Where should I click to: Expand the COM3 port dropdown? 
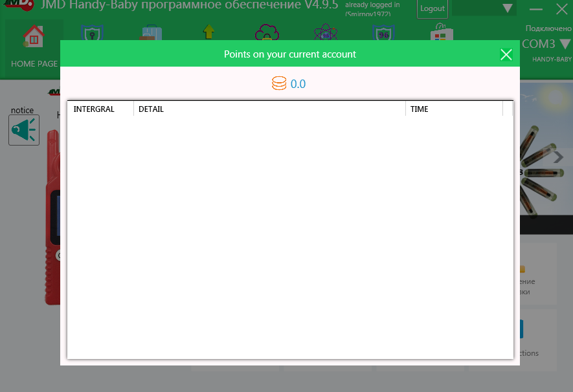[565, 44]
